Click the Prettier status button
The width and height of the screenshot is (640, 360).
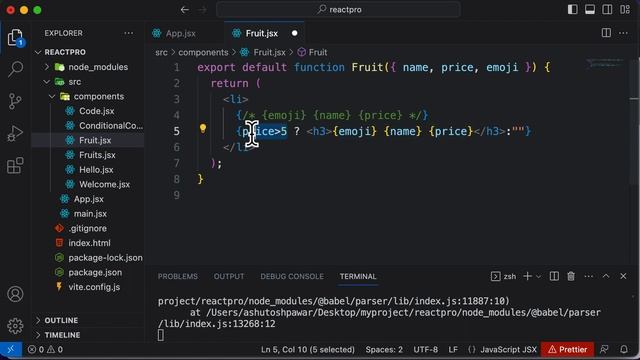567,349
